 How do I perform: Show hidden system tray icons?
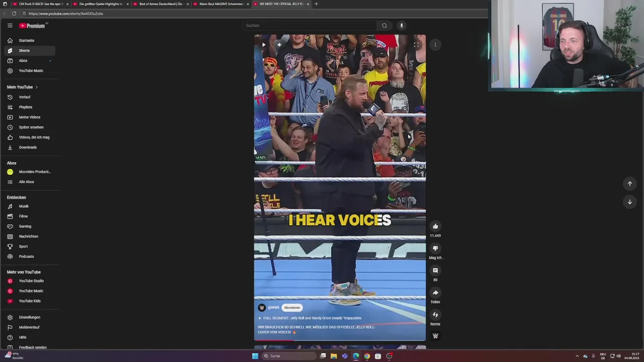point(577,356)
